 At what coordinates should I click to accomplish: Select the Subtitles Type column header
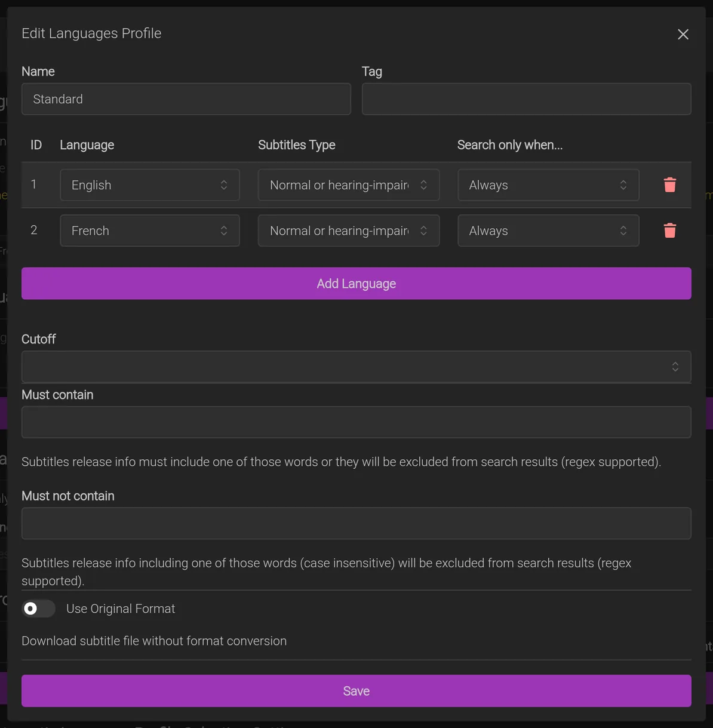[297, 145]
